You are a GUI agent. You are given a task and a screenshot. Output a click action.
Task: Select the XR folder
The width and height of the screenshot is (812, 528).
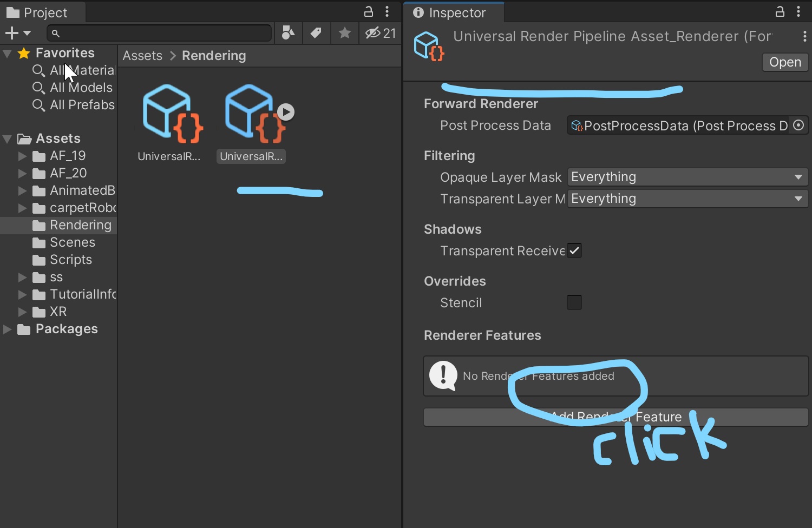[49, 312]
